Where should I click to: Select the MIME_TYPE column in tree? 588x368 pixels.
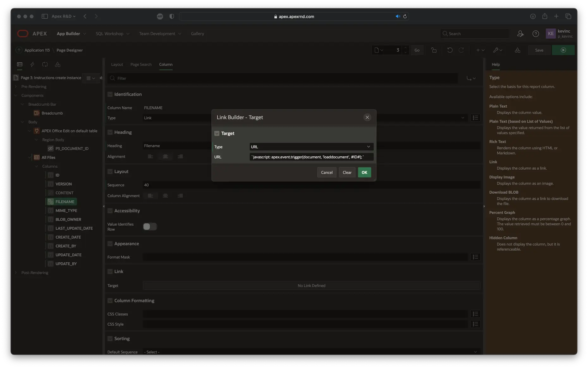(x=66, y=210)
